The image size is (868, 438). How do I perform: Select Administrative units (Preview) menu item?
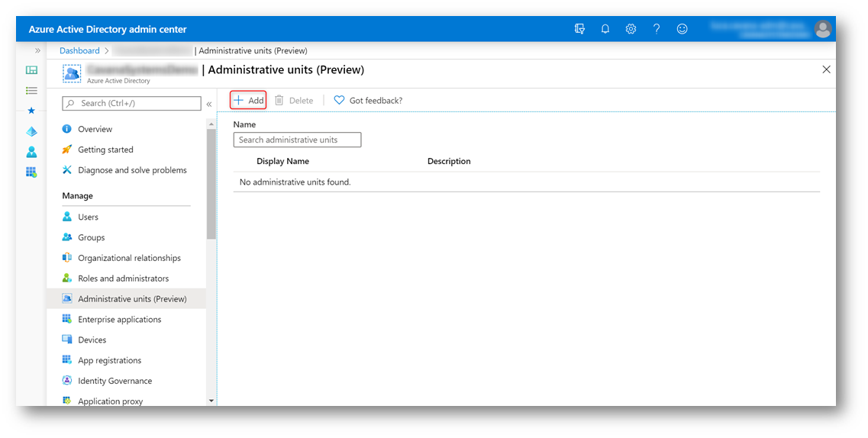(126, 298)
